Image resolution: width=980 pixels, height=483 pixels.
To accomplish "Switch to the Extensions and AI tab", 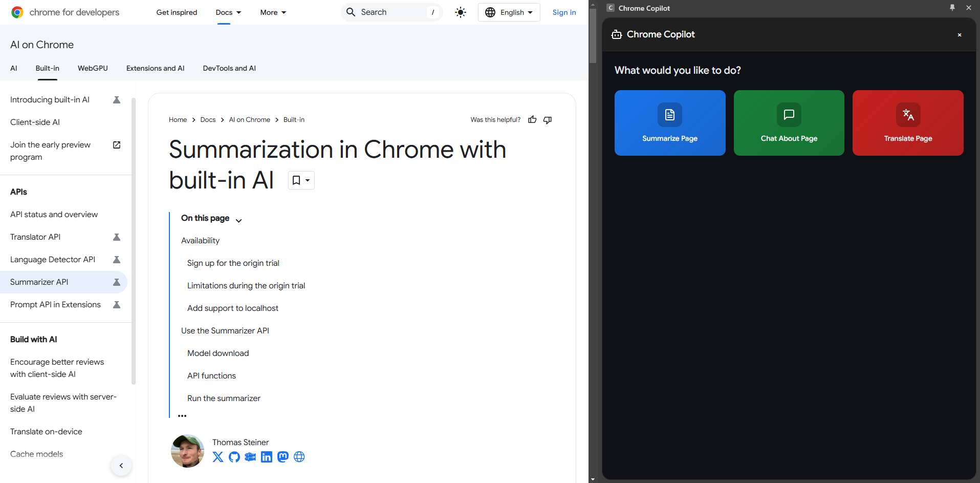I will point(156,68).
